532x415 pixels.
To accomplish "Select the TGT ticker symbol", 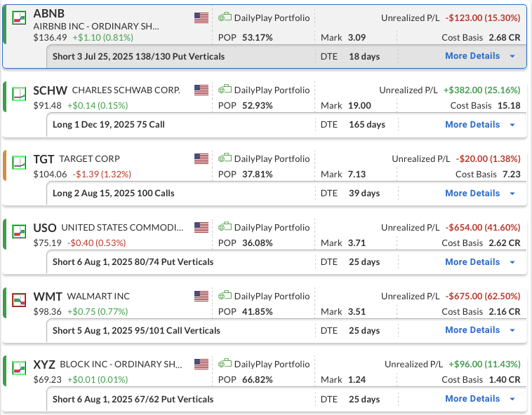I will click(44, 159).
